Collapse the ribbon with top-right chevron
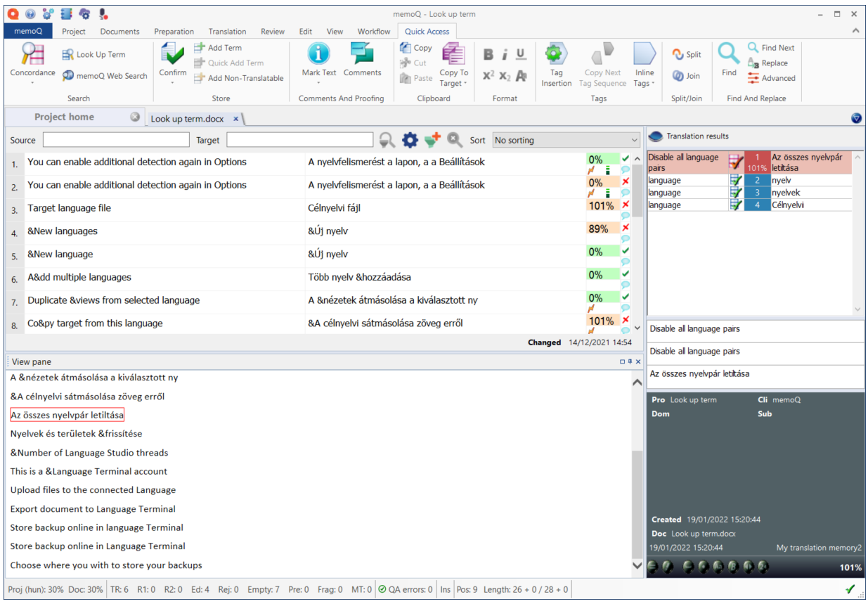 [x=855, y=31]
